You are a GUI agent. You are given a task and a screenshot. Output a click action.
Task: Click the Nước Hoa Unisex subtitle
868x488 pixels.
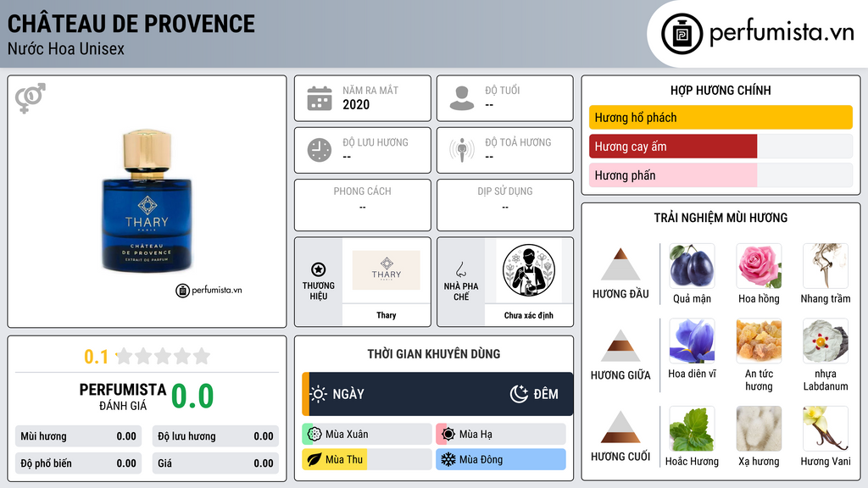click(x=66, y=48)
